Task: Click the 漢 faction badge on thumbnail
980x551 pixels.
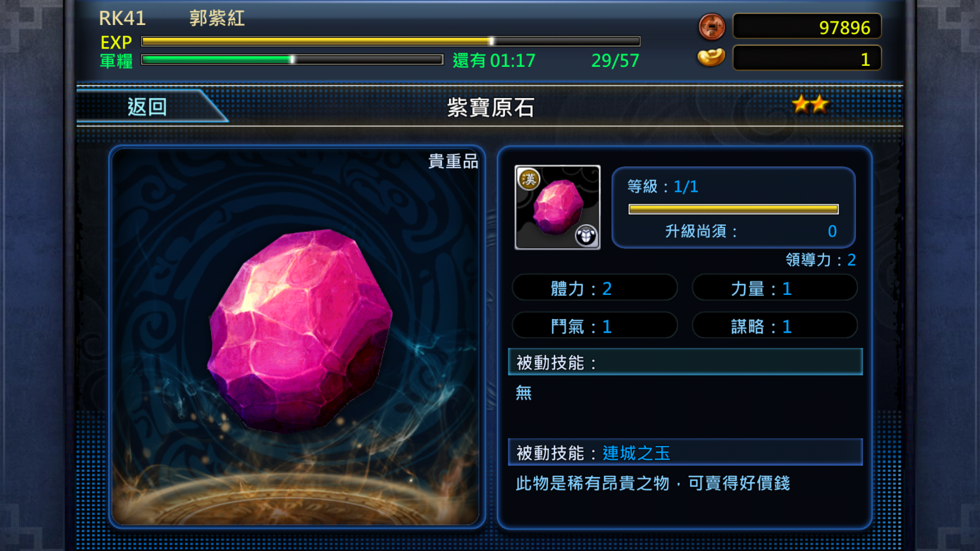Action: pyautogui.click(x=529, y=179)
